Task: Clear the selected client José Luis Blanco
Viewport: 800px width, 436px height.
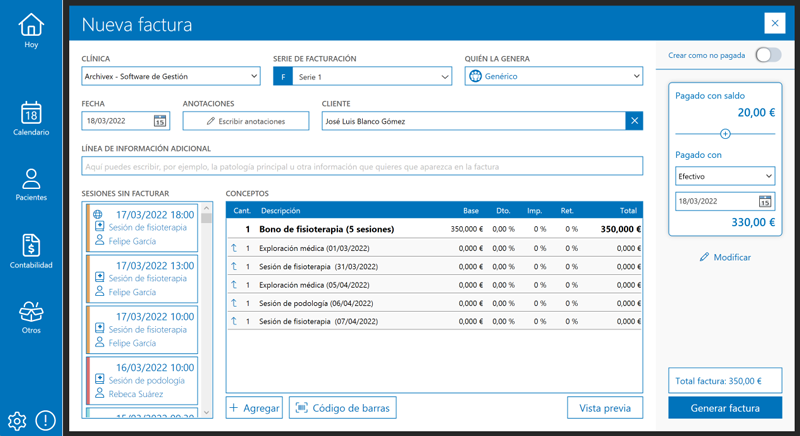Action: (x=634, y=121)
